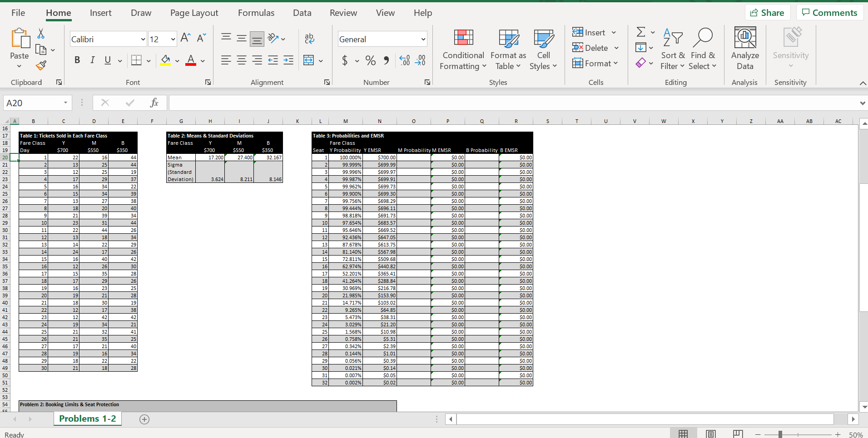Screen dimensions: 868x438
Task: Toggle Wrap Text in the Alignment group
Action: pyautogui.click(x=309, y=39)
